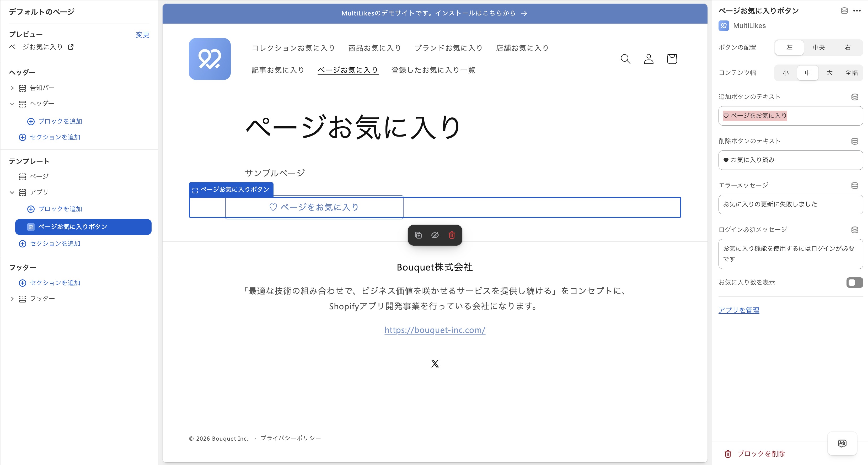Open the cart icon in store header
Image resolution: width=868 pixels, height=465 pixels.
pyautogui.click(x=672, y=59)
